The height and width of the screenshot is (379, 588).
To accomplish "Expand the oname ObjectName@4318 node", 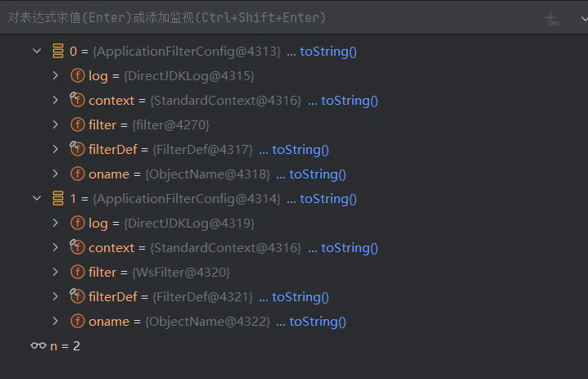I will pos(56,174).
